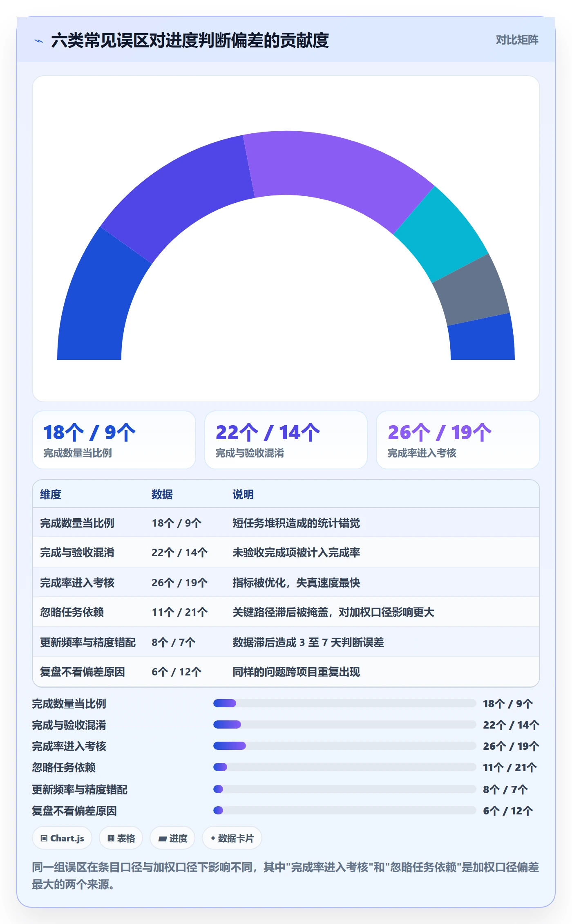
Task: Click 更新频率与精度错配 in the table
Action: tap(88, 642)
